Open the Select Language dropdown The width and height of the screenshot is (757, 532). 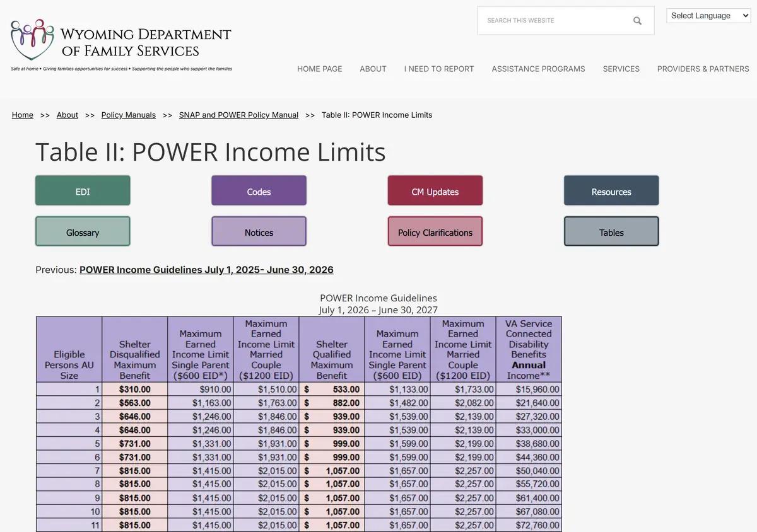[708, 16]
